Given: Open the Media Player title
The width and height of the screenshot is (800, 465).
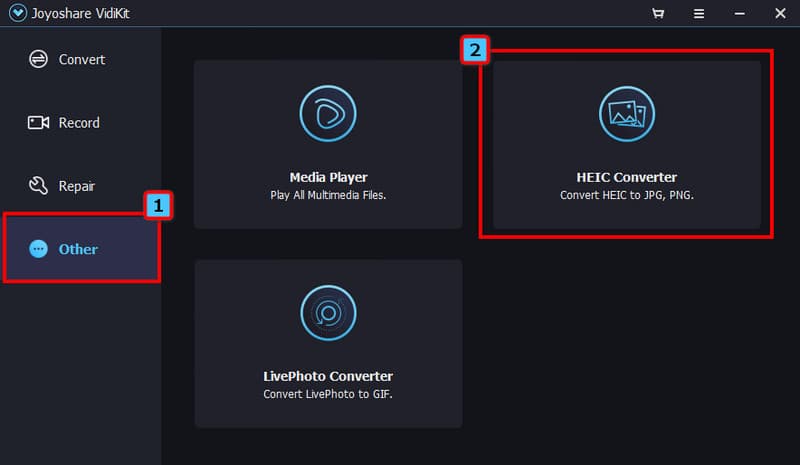Looking at the screenshot, I should pyautogui.click(x=329, y=177).
